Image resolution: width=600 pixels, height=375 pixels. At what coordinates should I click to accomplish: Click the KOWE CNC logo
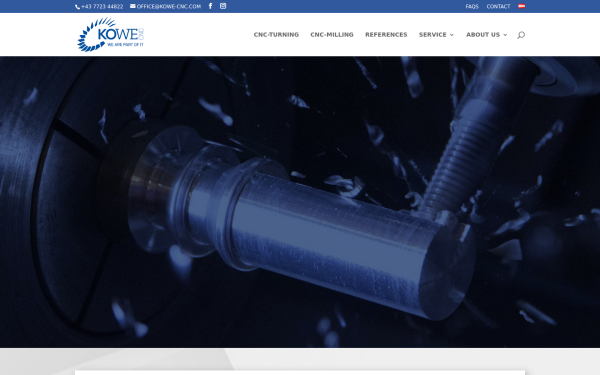[111, 34]
